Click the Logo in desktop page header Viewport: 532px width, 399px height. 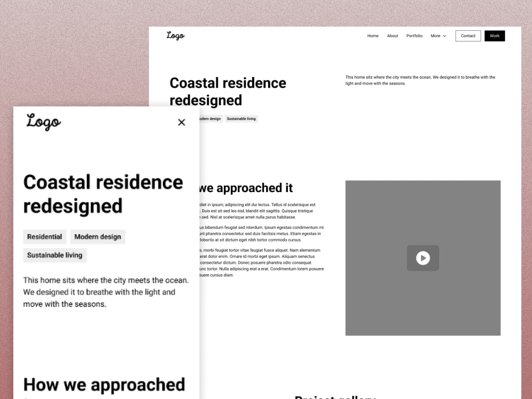pos(176,35)
